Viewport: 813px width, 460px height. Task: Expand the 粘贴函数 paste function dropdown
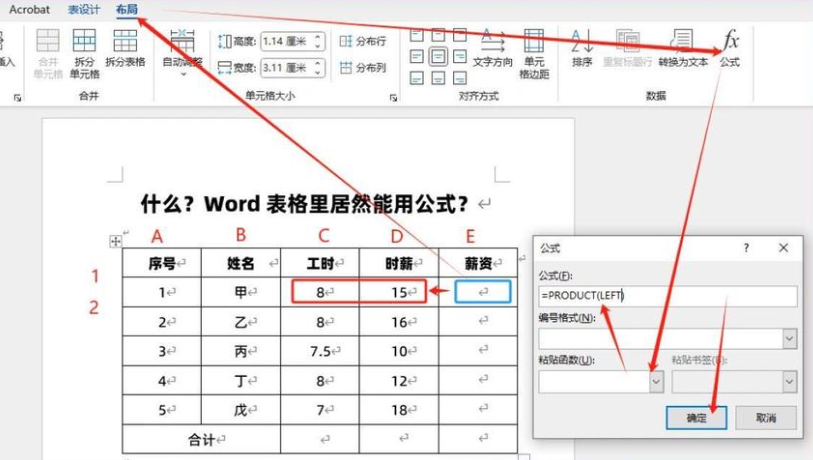coord(656,381)
